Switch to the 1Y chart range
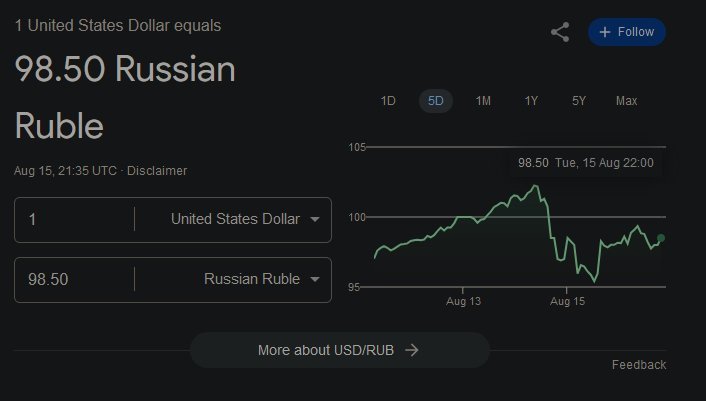706x401 pixels. click(531, 101)
